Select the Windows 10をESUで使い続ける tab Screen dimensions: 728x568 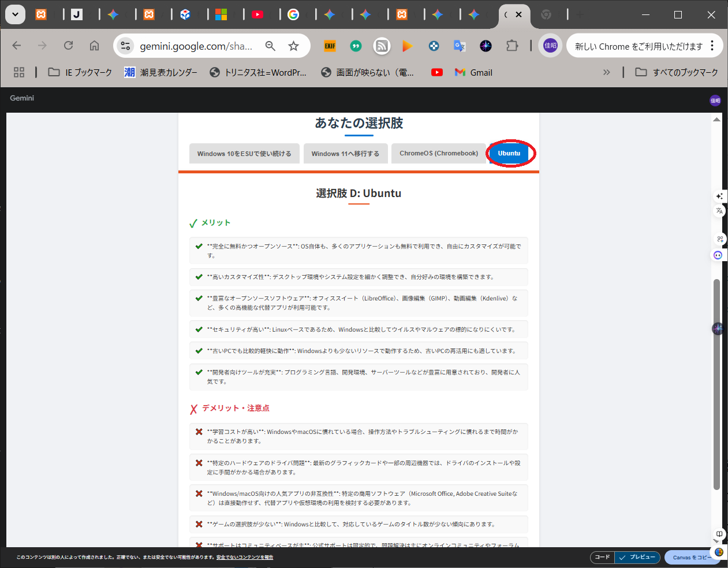pos(244,154)
